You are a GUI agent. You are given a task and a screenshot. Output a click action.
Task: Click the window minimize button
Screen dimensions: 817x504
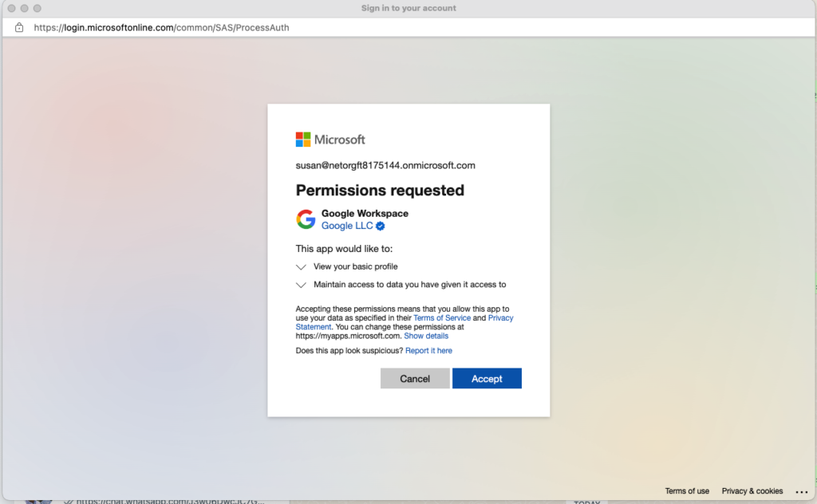pos(24,8)
